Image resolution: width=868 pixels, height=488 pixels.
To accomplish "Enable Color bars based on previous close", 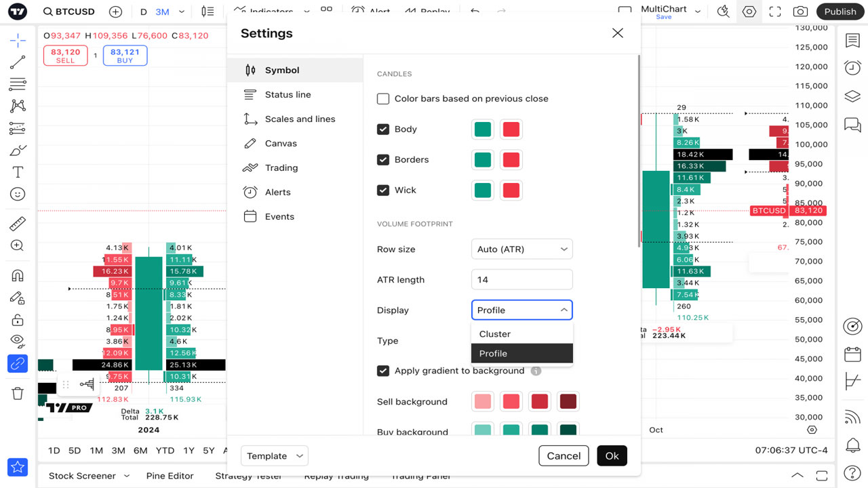I will tap(383, 99).
